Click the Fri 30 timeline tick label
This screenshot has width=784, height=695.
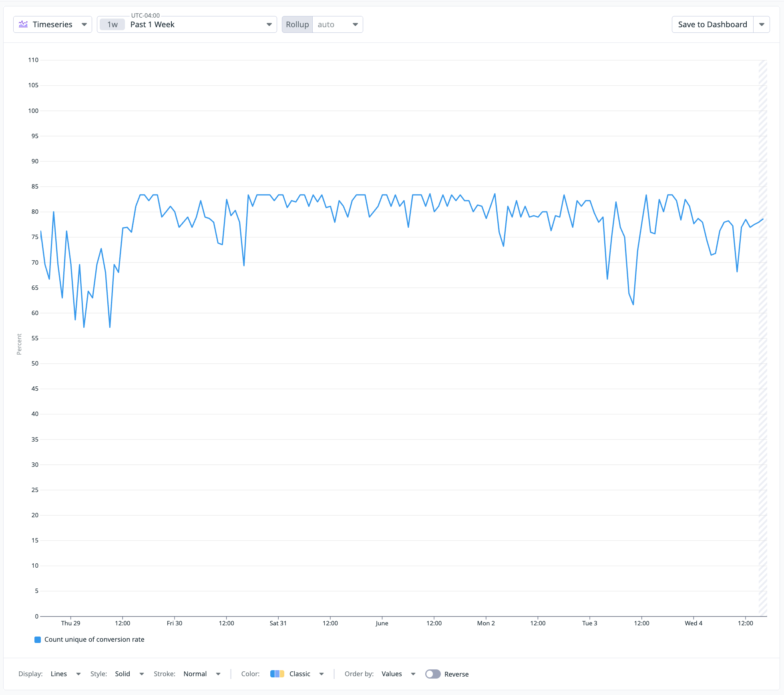pos(174,623)
